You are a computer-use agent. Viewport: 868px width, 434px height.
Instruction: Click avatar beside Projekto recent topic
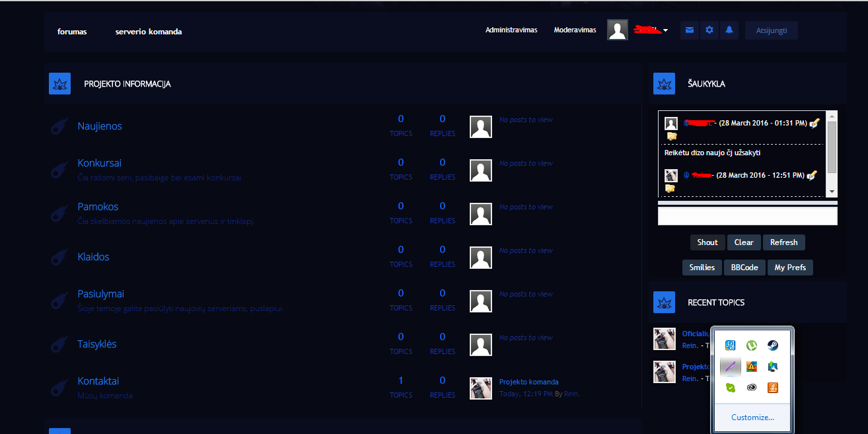[x=664, y=372]
